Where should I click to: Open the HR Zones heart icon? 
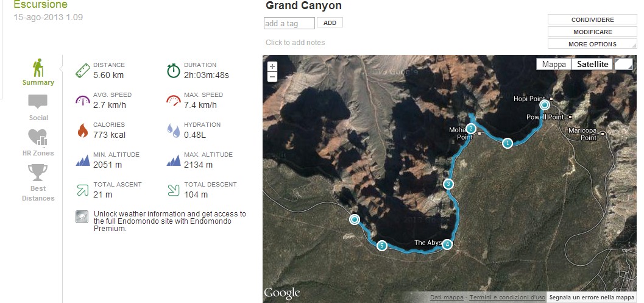coord(38,137)
